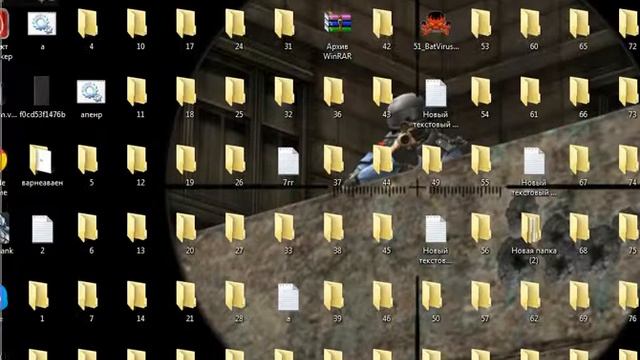
Task: Open the 'Архив WinRAR' archive
Action: coord(338,24)
